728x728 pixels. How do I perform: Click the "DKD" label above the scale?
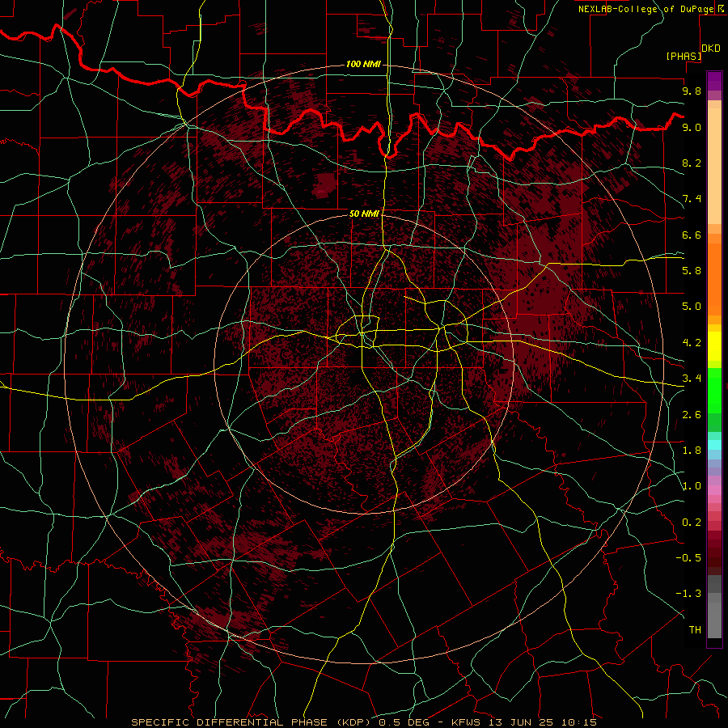711,49
